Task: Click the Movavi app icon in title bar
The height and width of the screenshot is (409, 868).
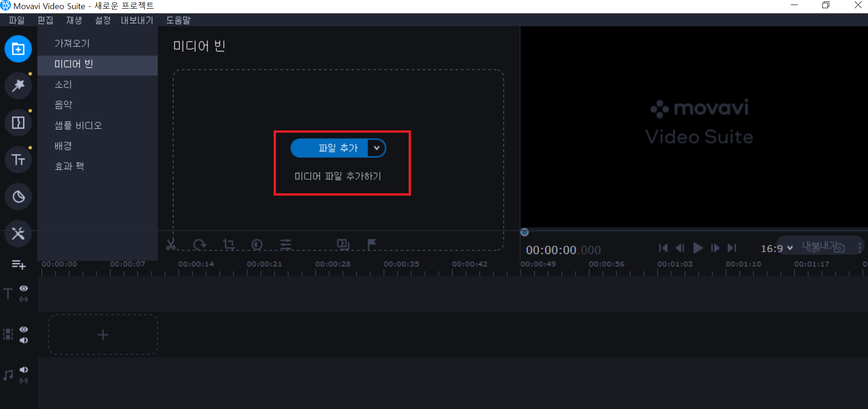Action: click(6, 5)
